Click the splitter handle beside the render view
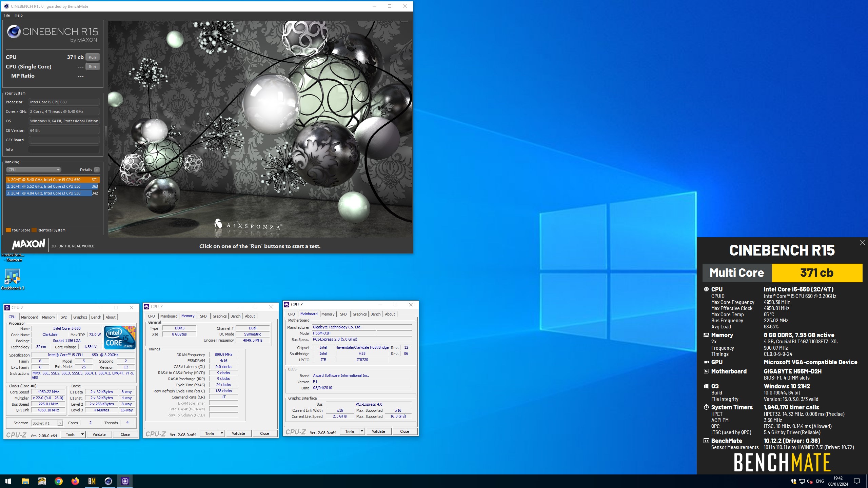Image resolution: width=868 pixels, height=488 pixels. (x=106, y=136)
